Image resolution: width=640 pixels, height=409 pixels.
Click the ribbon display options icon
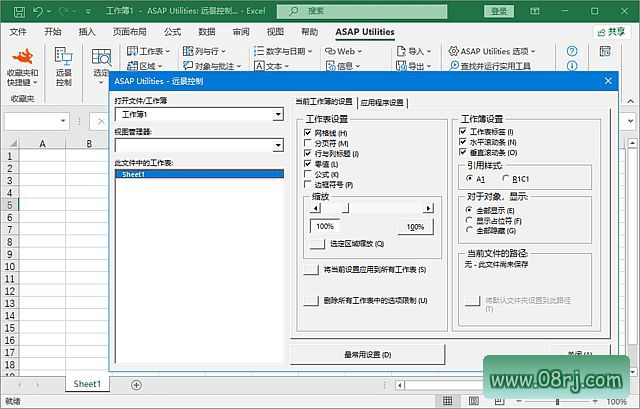tap(535, 11)
